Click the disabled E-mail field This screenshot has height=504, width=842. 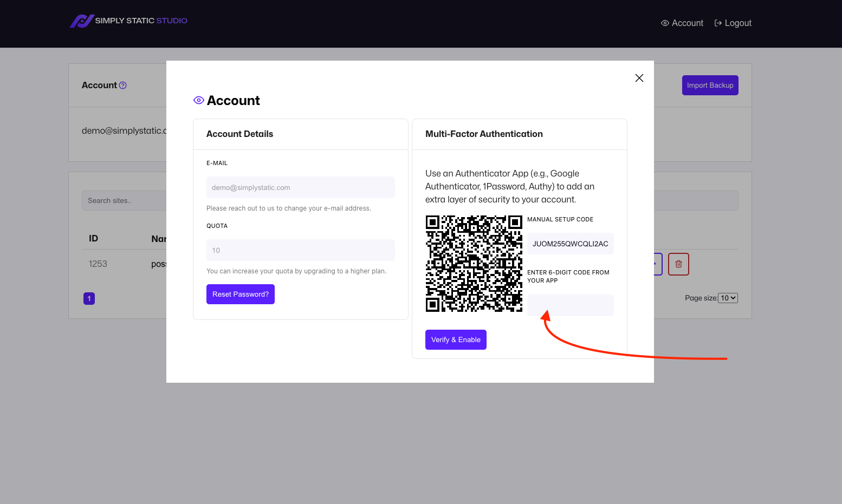point(301,187)
